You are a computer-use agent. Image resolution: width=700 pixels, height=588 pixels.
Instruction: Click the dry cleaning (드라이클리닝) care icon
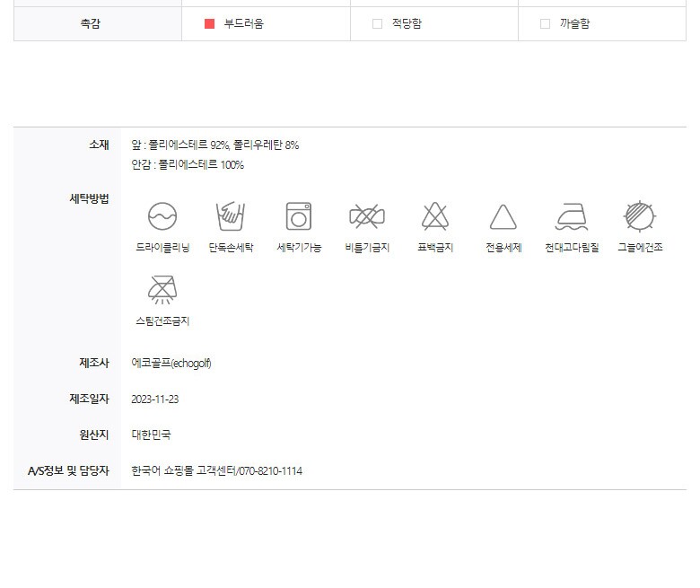coord(162,217)
